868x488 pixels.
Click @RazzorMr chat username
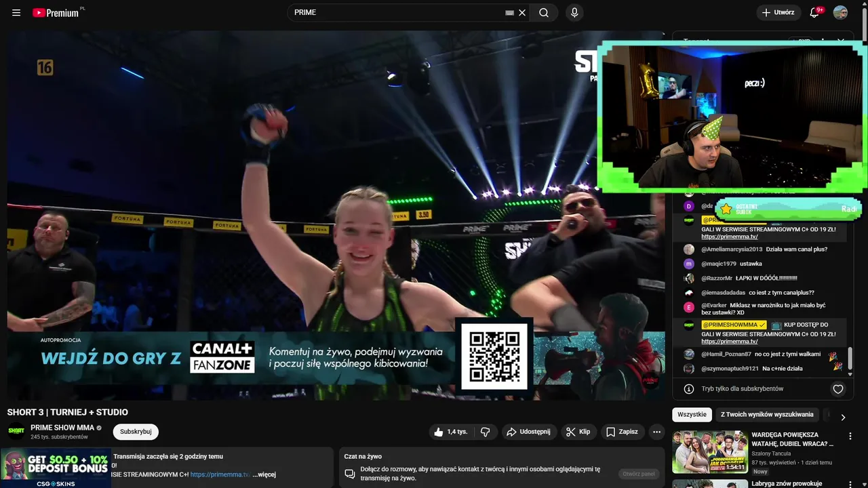click(717, 278)
